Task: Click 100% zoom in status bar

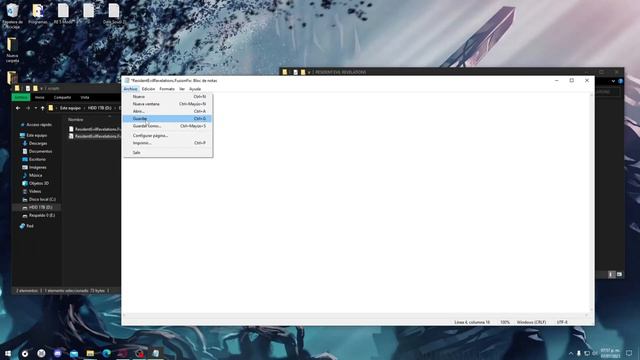Action: tap(505, 322)
